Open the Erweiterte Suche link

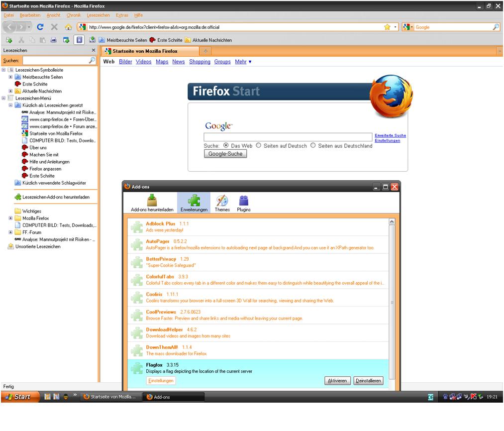tap(390, 135)
